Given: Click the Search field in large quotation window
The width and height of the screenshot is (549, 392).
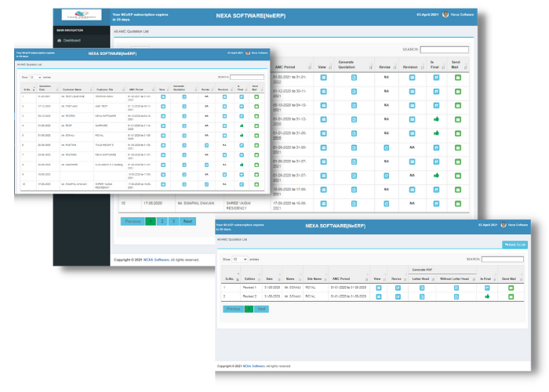Looking at the screenshot, I should [x=445, y=49].
